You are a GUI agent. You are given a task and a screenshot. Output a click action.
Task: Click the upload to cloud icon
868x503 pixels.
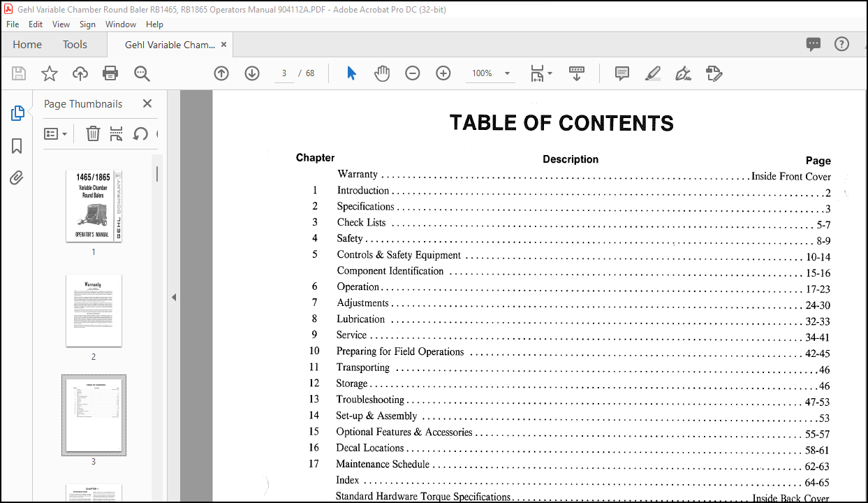(80, 73)
